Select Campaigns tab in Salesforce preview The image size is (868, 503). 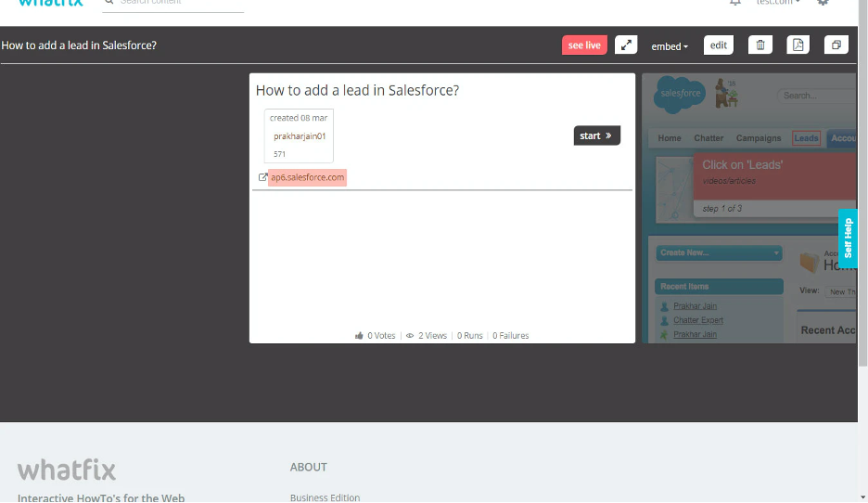[759, 138]
